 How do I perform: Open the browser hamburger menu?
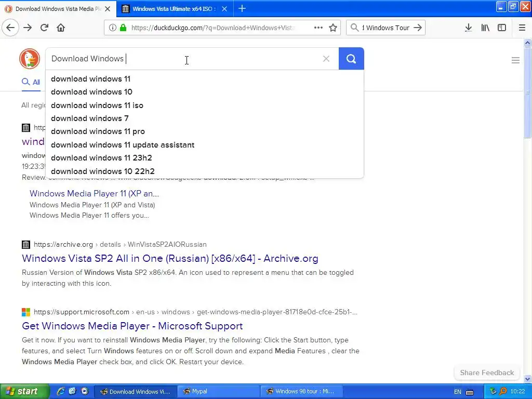pos(522,28)
